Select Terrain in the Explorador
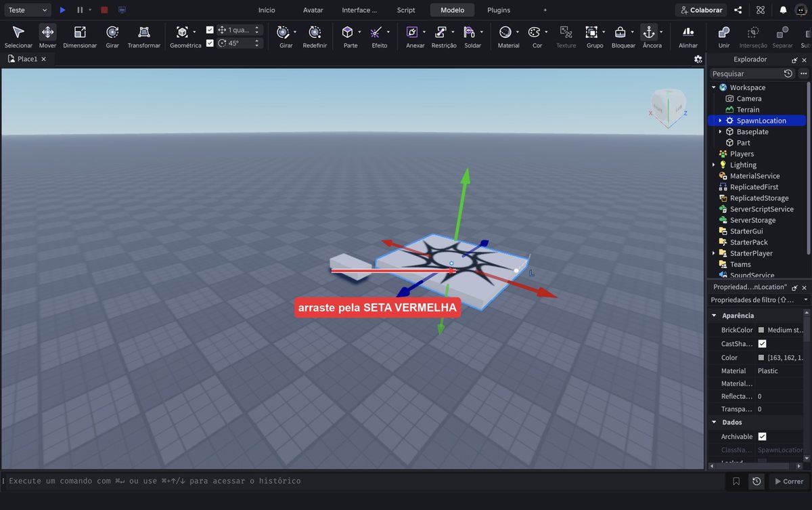 pos(748,110)
